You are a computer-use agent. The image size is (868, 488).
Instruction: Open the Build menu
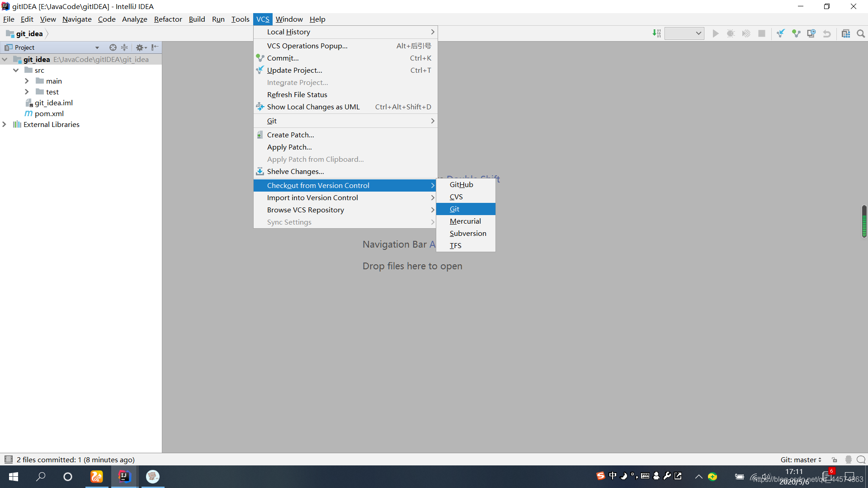point(197,19)
